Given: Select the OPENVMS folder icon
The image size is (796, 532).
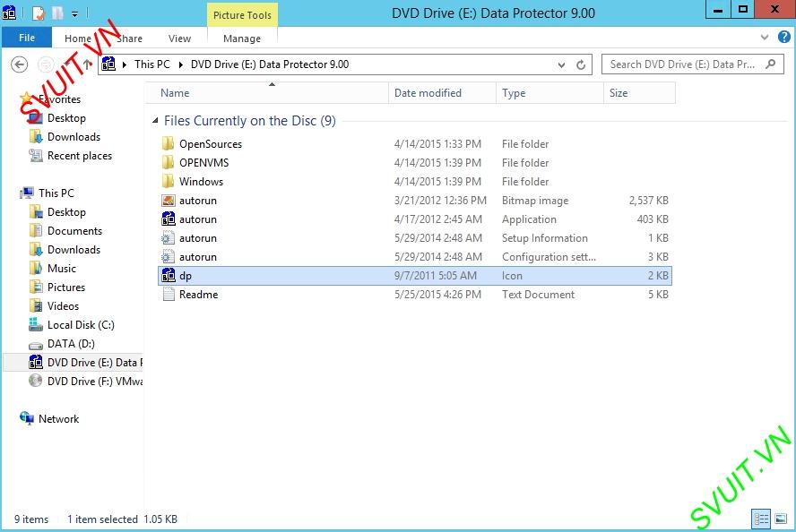Looking at the screenshot, I should click(x=168, y=162).
